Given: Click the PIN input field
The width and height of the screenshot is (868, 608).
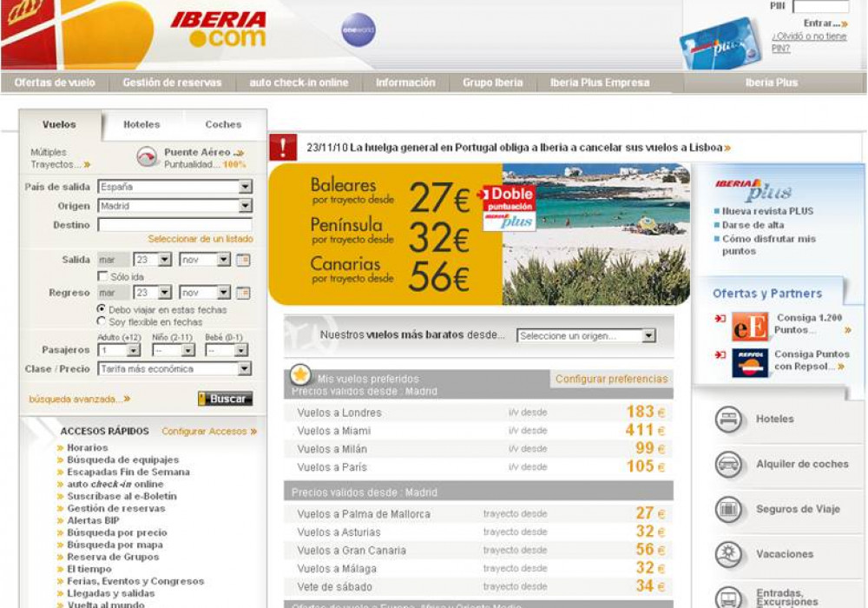Looking at the screenshot, I should point(821,6).
